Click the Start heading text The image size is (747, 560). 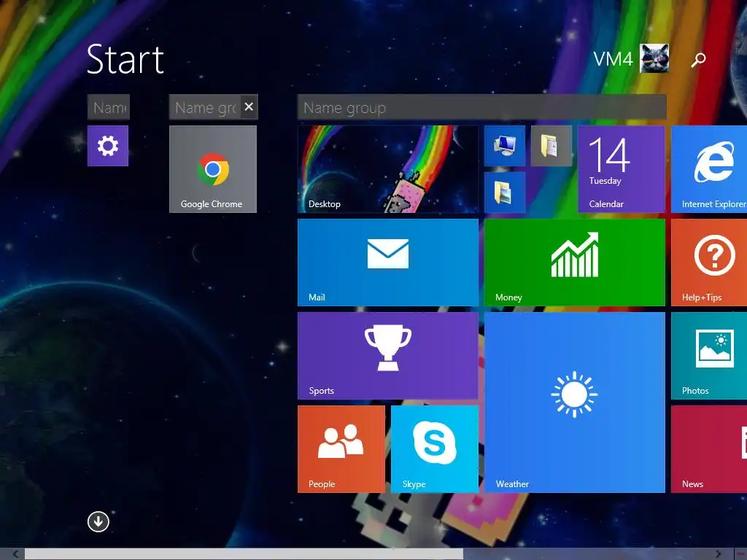click(x=125, y=60)
